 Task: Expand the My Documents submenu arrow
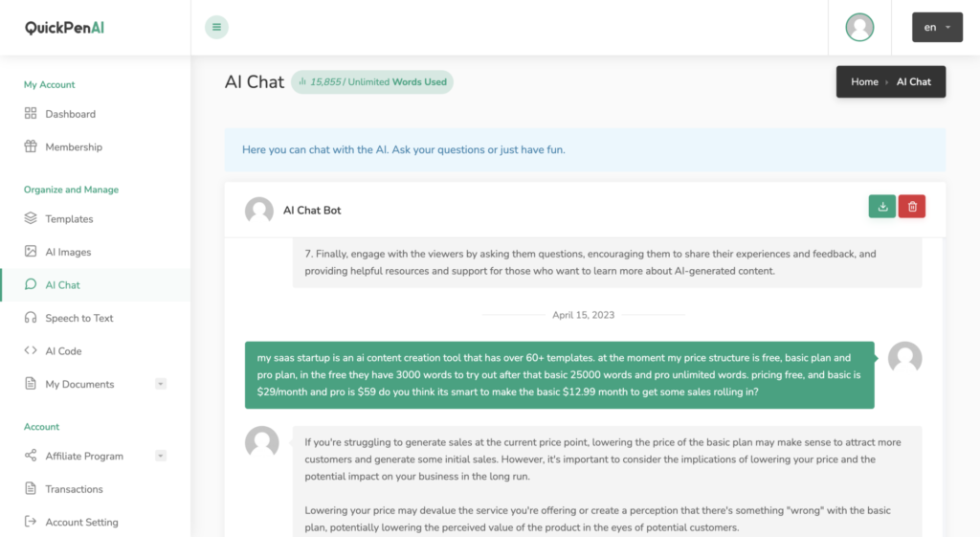[161, 384]
